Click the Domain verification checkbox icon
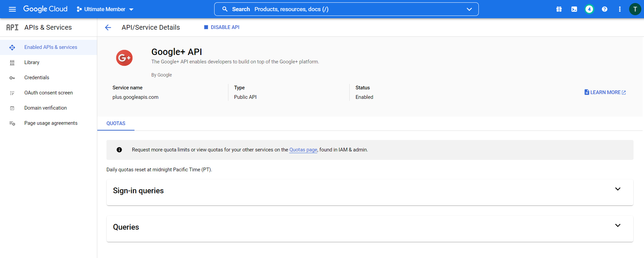The height and width of the screenshot is (258, 644). 12,108
